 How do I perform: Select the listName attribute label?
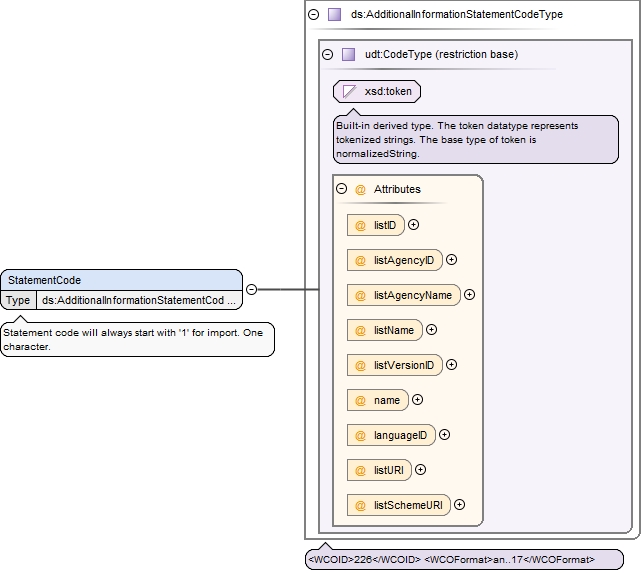pyautogui.click(x=394, y=330)
